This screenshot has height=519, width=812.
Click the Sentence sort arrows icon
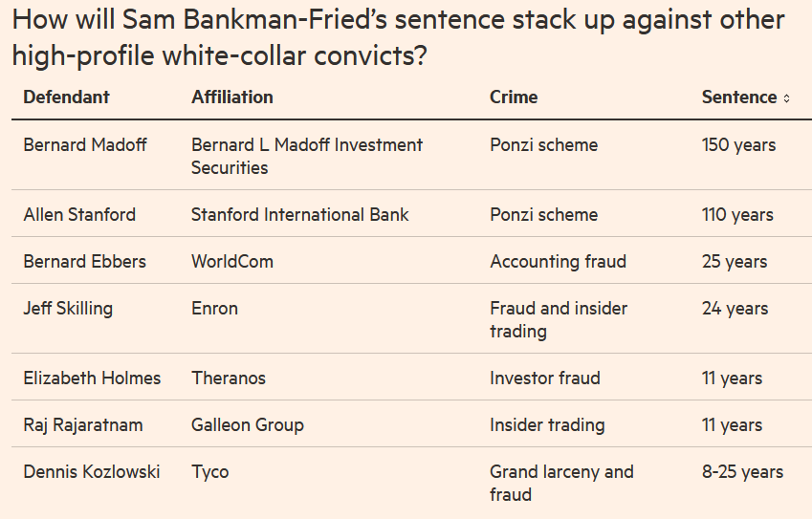pyautogui.click(x=786, y=98)
